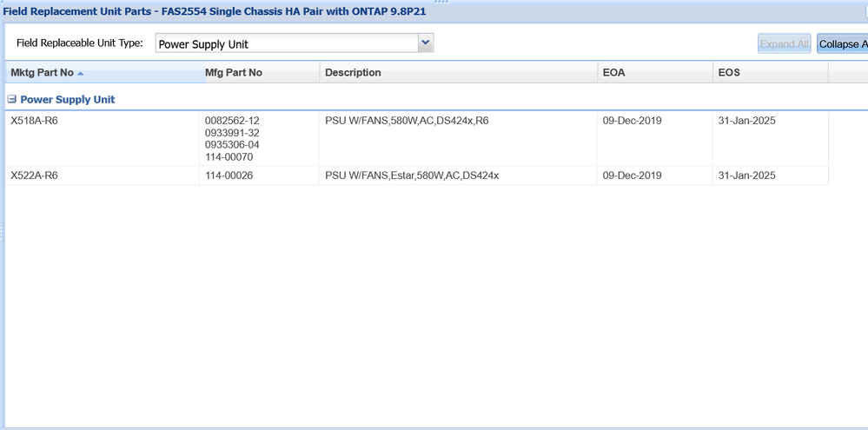Click the Field Replaceable Unit Type label
Screen dimensions: 868x430
click(80, 43)
